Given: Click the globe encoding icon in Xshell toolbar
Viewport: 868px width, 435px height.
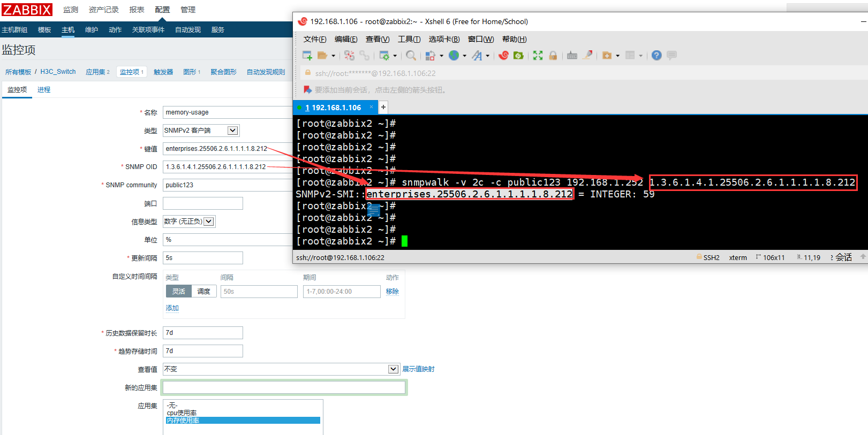Looking at the screenshot, I should (x=454, y=55).
